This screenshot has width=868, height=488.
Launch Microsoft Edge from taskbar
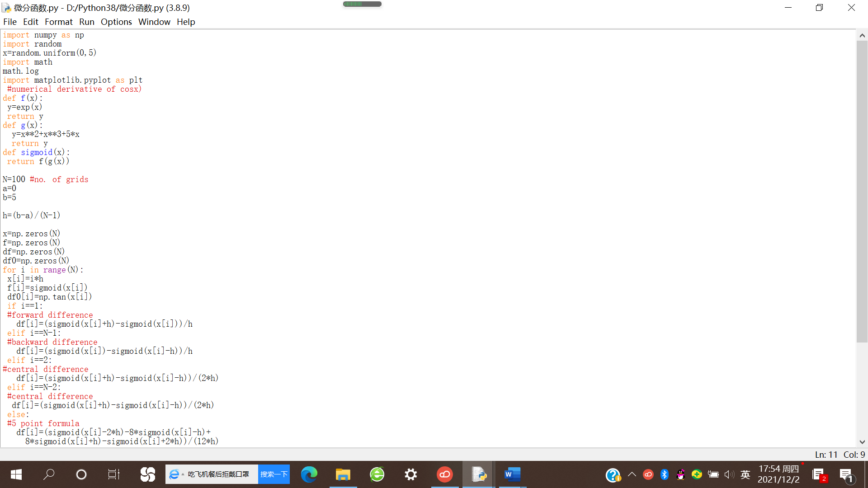309,474
